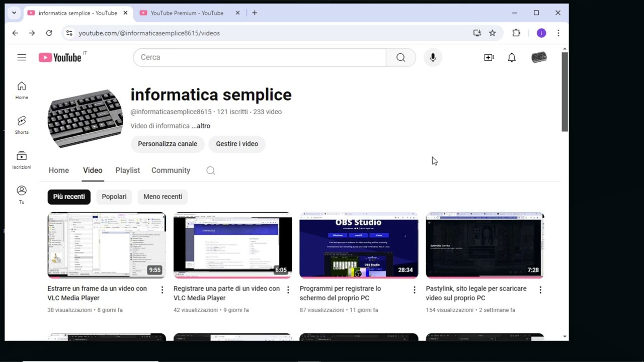This screenshot has width=644, height=362.
Task: Sort videos by Popolari
Action: click(114, 197)
